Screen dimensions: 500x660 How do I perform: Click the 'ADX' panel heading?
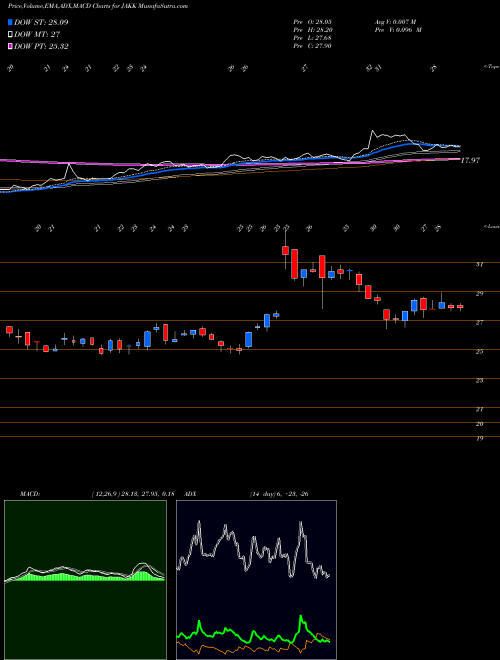tap(191, 494)
